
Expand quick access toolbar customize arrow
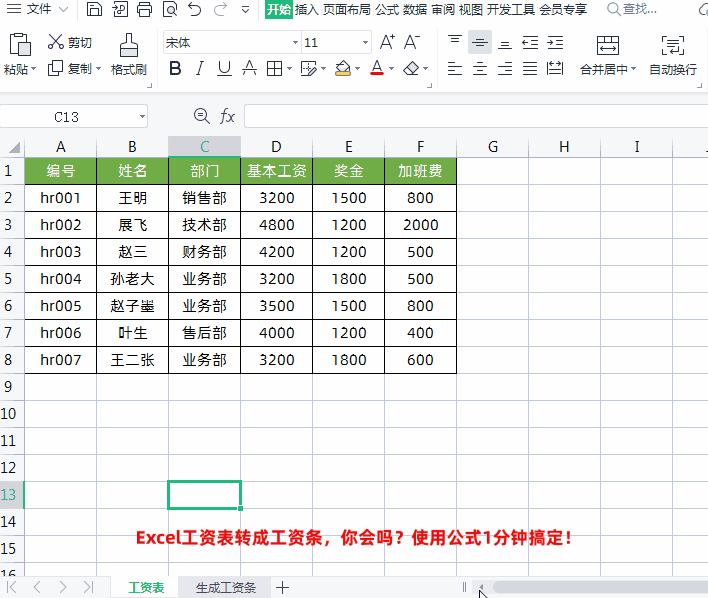tap(245, 9)
